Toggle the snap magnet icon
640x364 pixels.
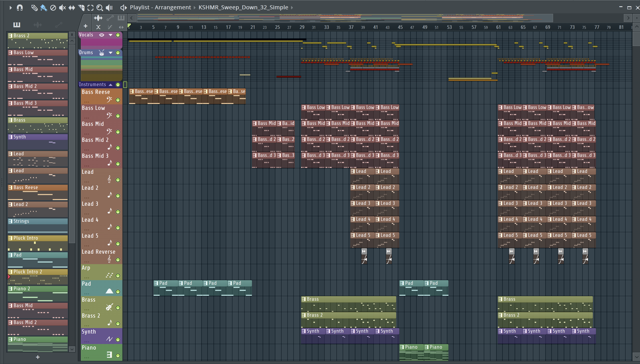coord(20,8)
